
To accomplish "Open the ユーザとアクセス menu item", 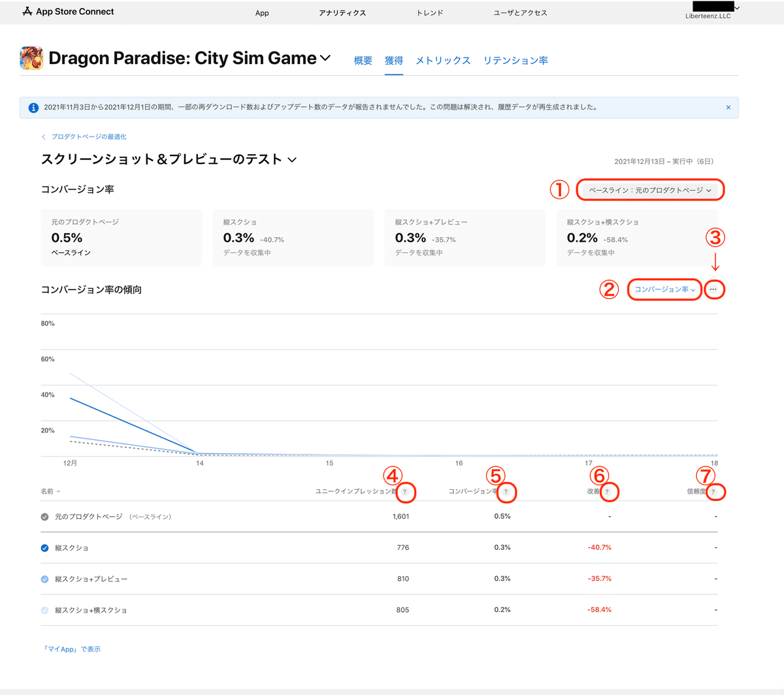I will tap(520, 13).
